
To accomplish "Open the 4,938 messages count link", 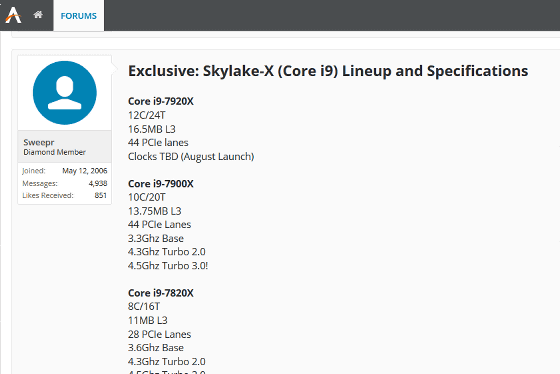I will tap(98, 183).
